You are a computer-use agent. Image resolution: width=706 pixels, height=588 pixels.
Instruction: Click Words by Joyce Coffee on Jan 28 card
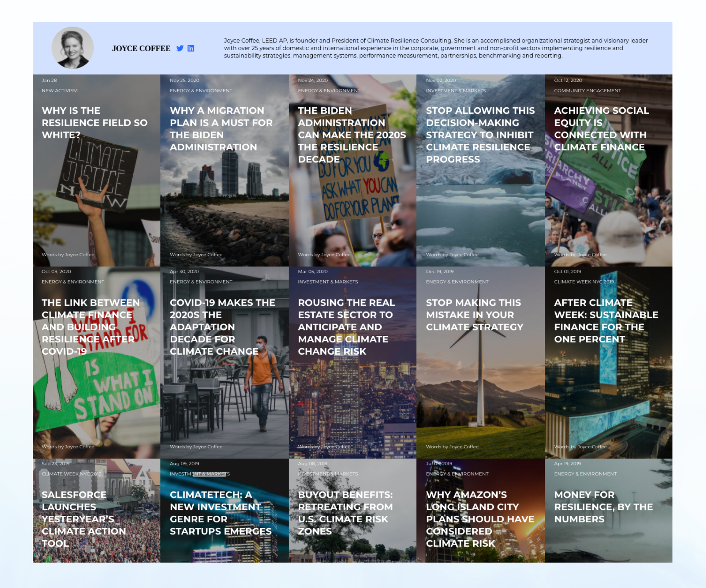[68, 255]
